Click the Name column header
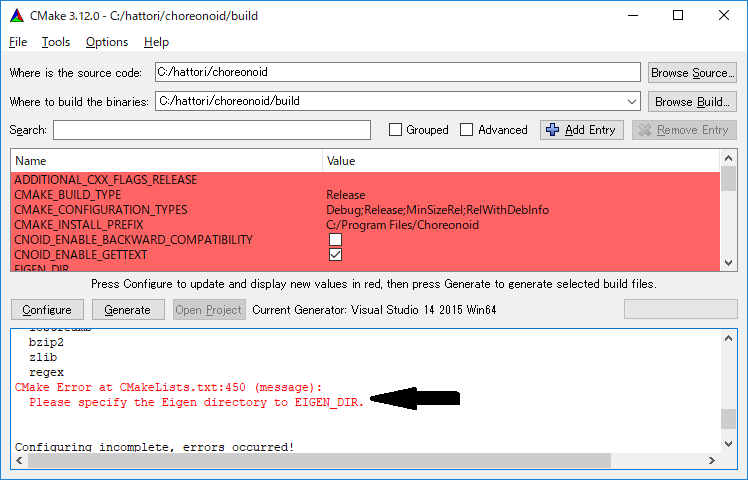Screen dimensions: 748x480 coord(166,160)
